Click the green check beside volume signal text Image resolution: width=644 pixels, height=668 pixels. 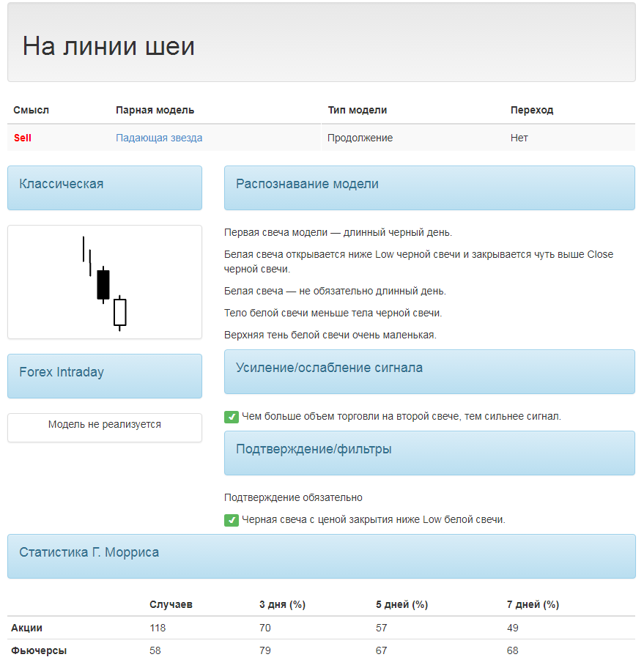tap(232, 417)
